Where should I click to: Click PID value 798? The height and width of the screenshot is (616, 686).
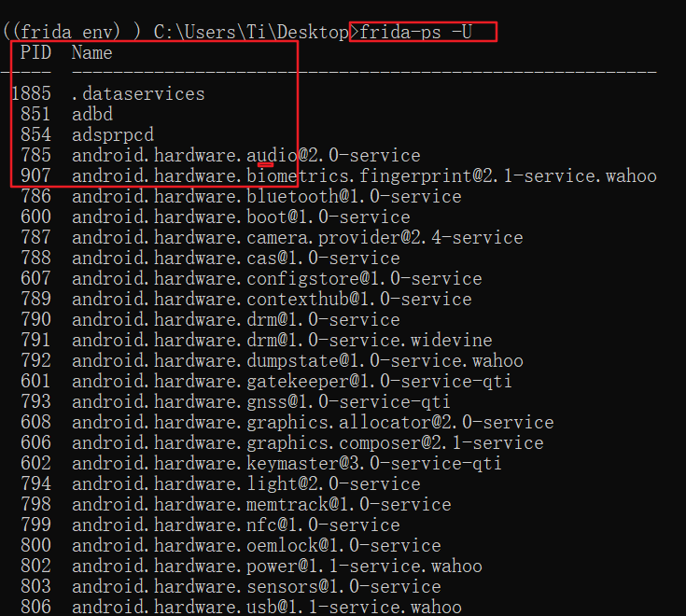click(35, 504)
